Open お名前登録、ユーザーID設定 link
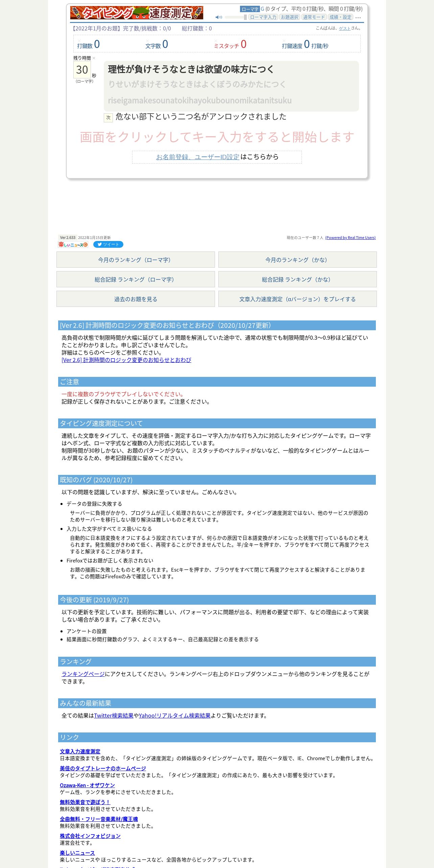 click(x=197, y=157)
